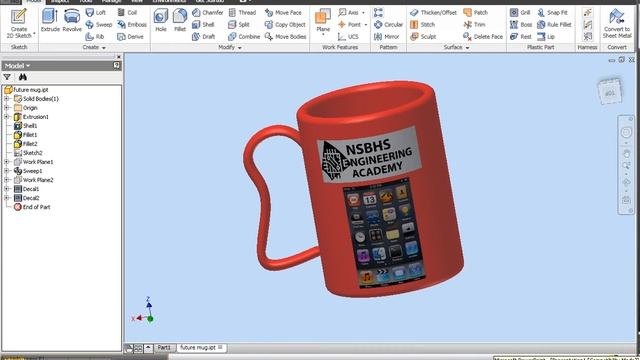Image resolution: width=640 pixels, height=360 pixels.
Task: Expand the Origin folder node
Action: pyautogui.click(x=7, y=108)
